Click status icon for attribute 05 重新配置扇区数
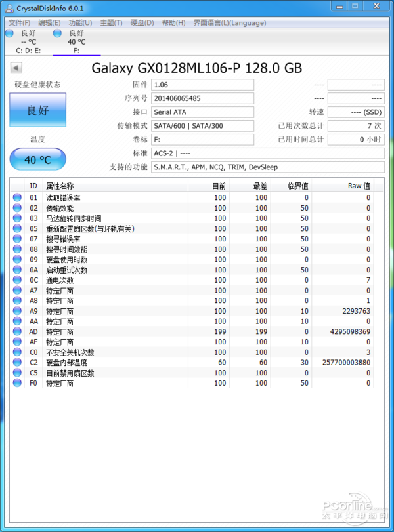The height and width of the screenshot is (532, 394). coord(17,228)
